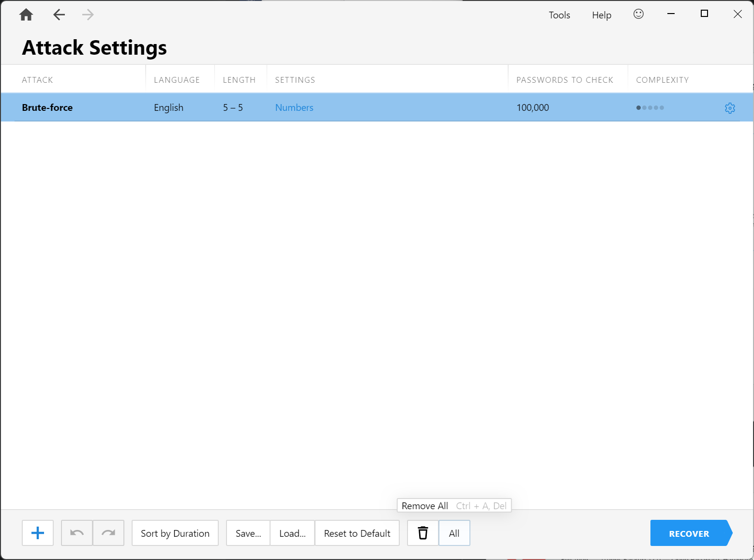Start recovery with the RECOVER button
The height and width of the screenshot is (560, 754).
[689, 533]
